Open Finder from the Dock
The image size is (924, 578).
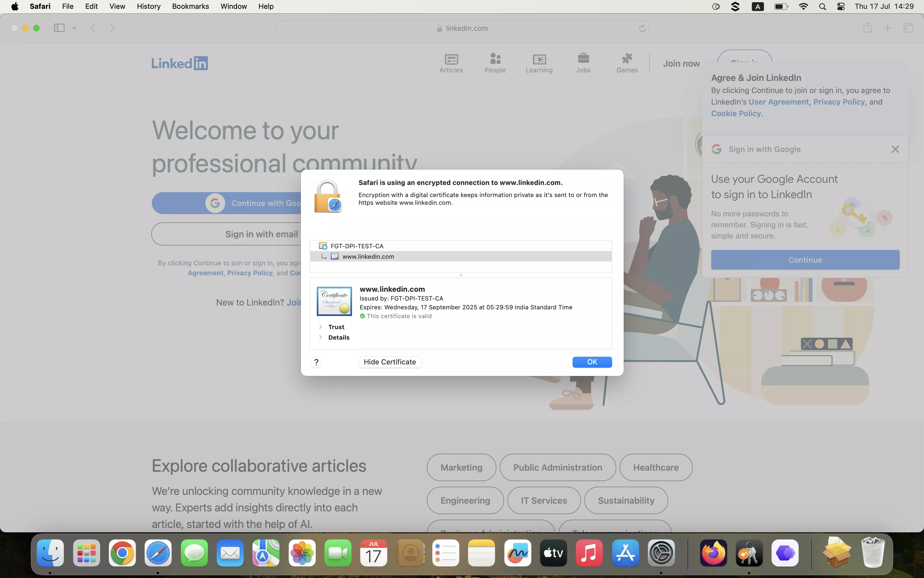point(50,553)
